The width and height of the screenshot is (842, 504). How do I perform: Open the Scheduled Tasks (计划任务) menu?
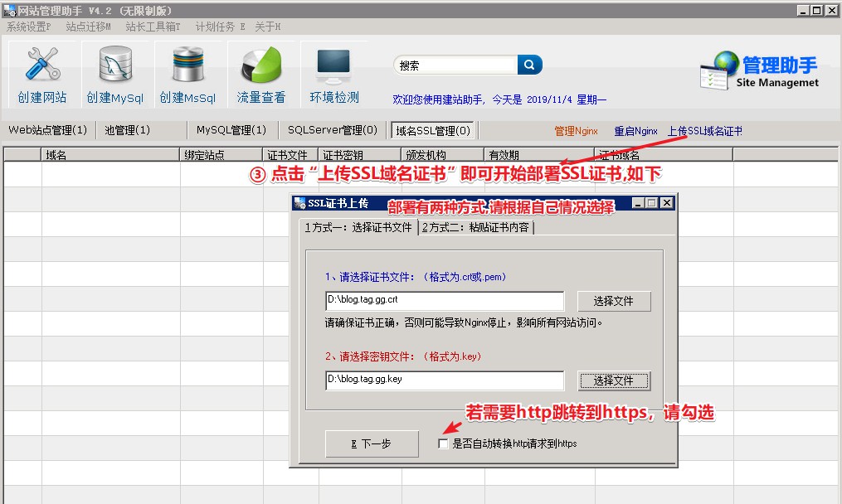(x=220, y=27)
